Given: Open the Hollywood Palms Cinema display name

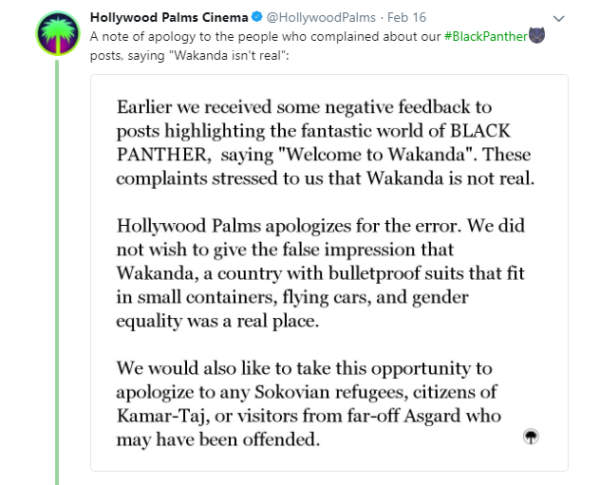Looking at the screenshot, I should point(168,18).
